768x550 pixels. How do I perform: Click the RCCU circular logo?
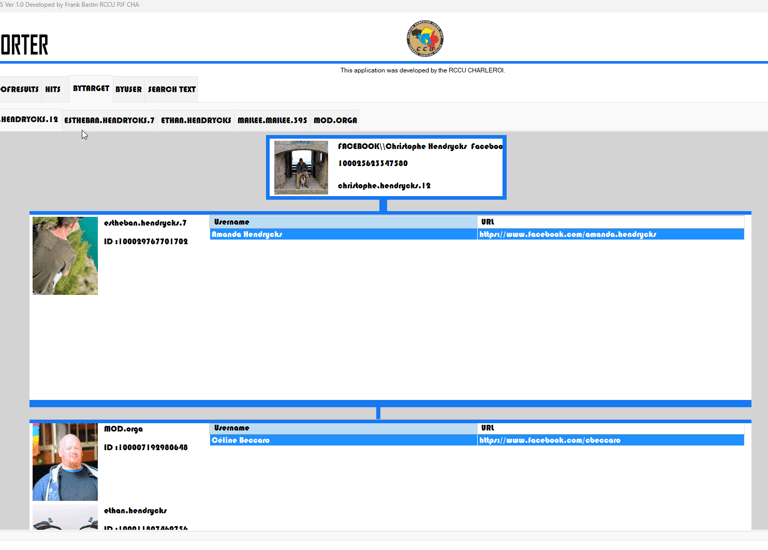425,38
